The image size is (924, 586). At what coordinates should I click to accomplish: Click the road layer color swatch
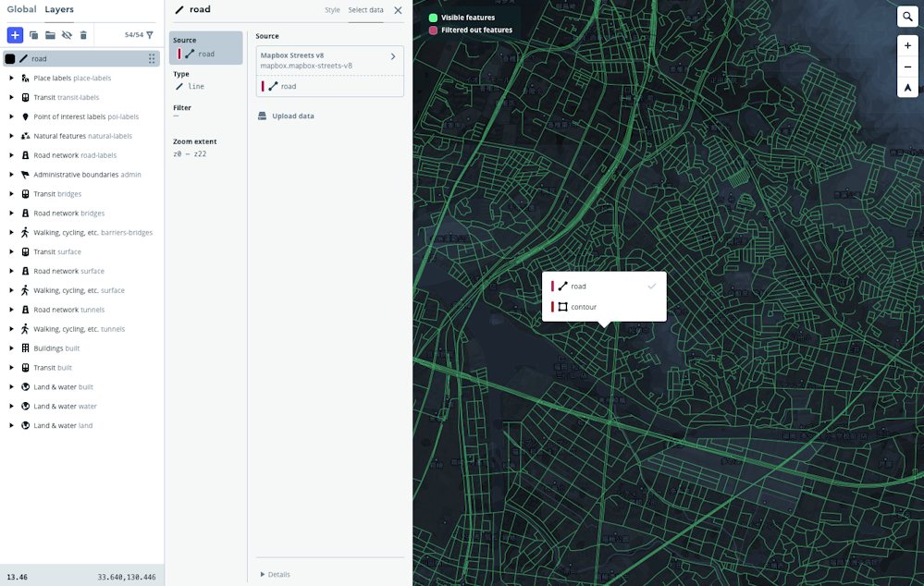[x=10, y=58]
